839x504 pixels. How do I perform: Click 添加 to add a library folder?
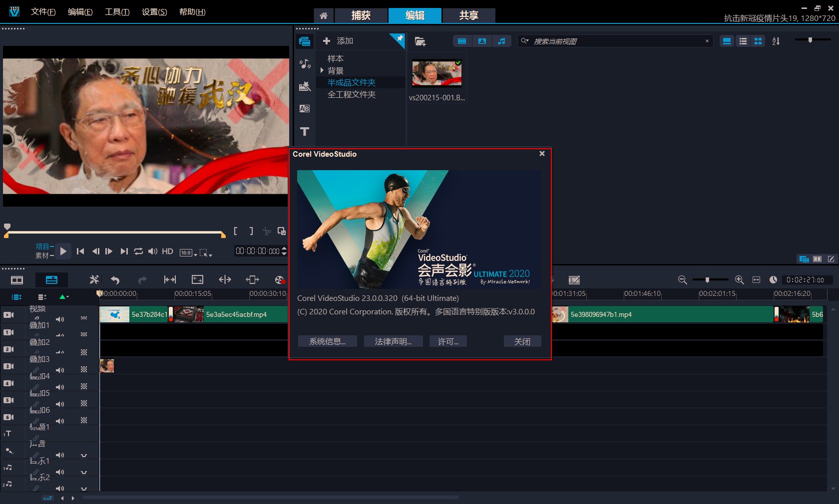tap(338, 41)
